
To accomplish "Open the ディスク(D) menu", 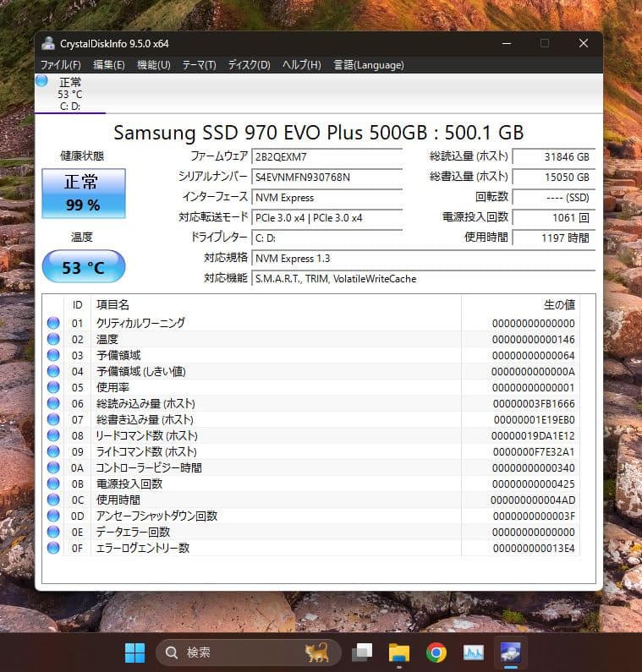I will point(250,65).
